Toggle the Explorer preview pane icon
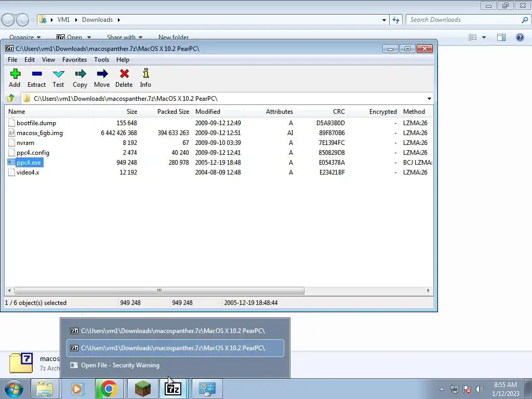532x399 pixels. [x=501, y=37]
